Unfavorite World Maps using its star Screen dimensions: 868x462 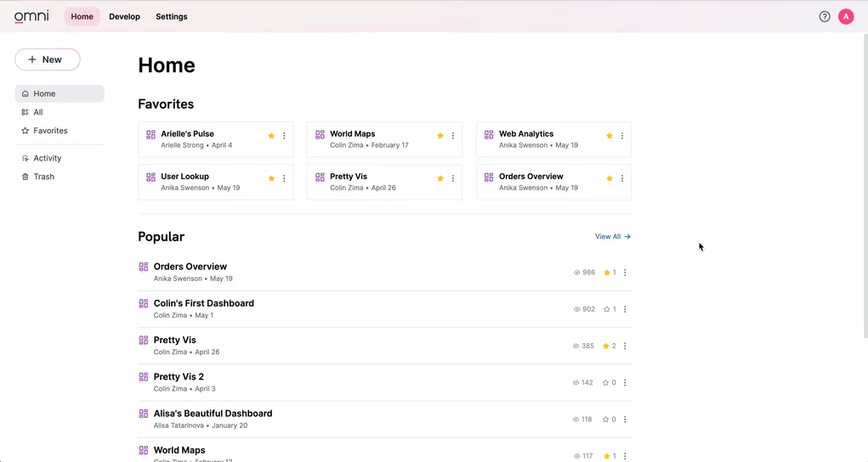point(440,136)
